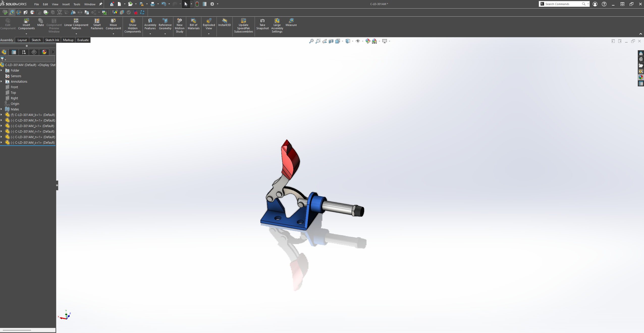Open the Tools menu

pos(77,4)
